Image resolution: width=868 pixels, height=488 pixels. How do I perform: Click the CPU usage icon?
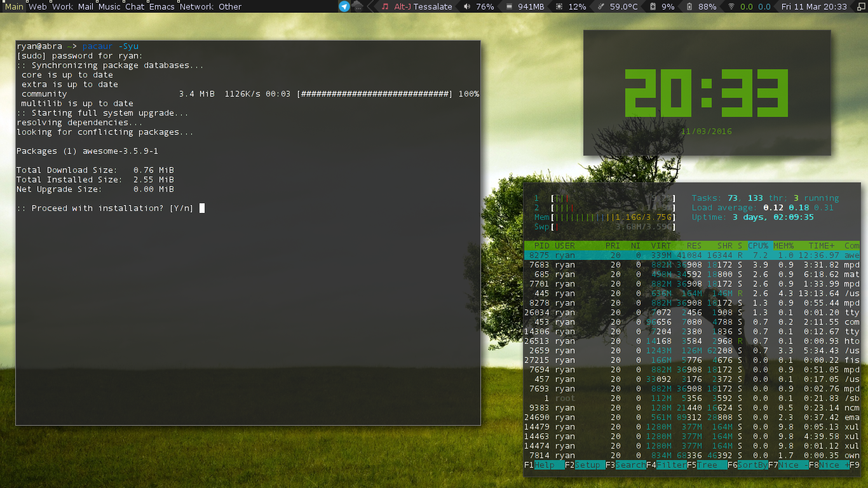pyautogui.click(x=559, y=6)
